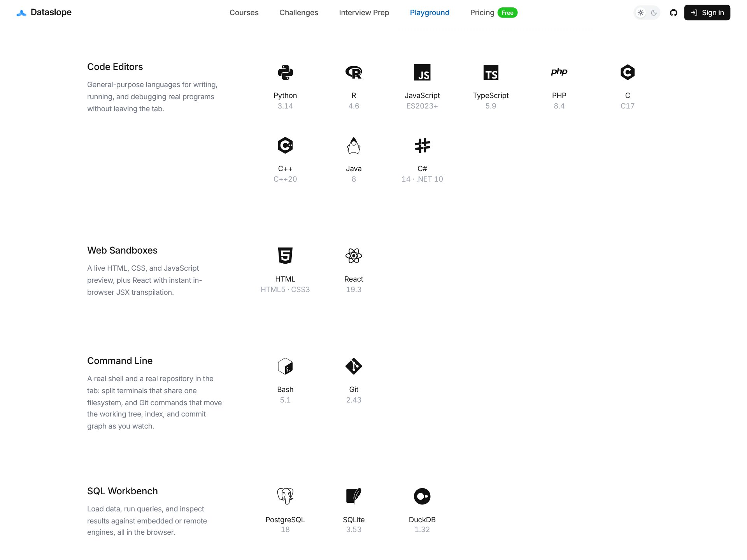Open the HTML5 sandbox icon
Screen dimensions: 747x560
coord(285,256)
